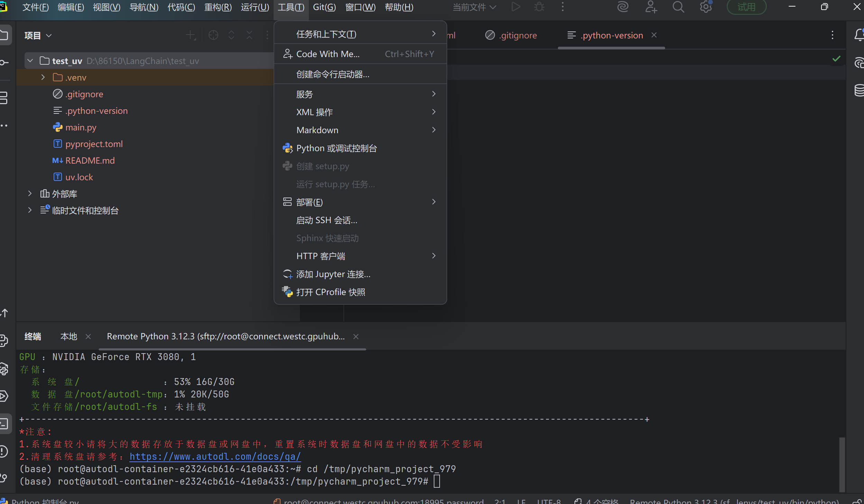Viewport: 864px width, 504px height.
Task: Expand the .venv folder
Action: pos(43,77)
